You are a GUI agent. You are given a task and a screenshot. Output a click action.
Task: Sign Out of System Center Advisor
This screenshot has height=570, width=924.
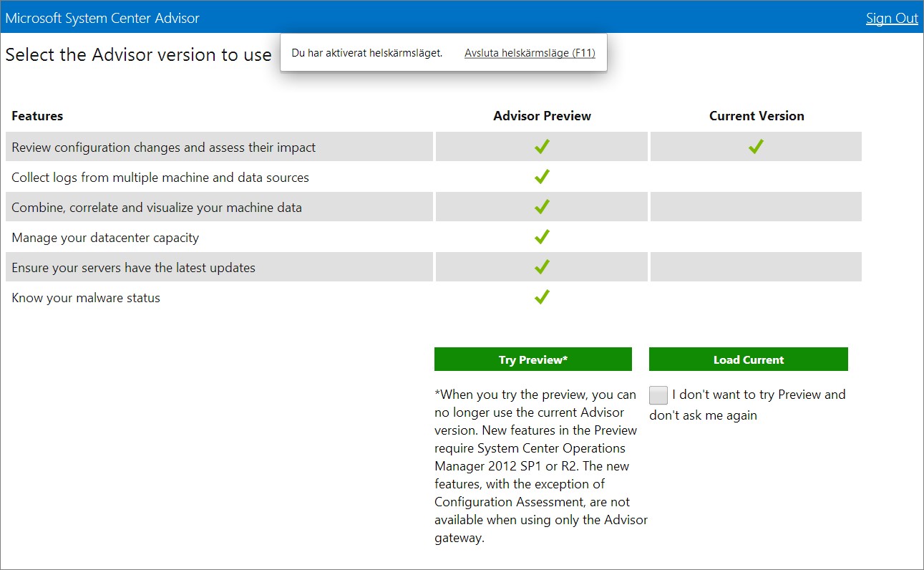892,19
